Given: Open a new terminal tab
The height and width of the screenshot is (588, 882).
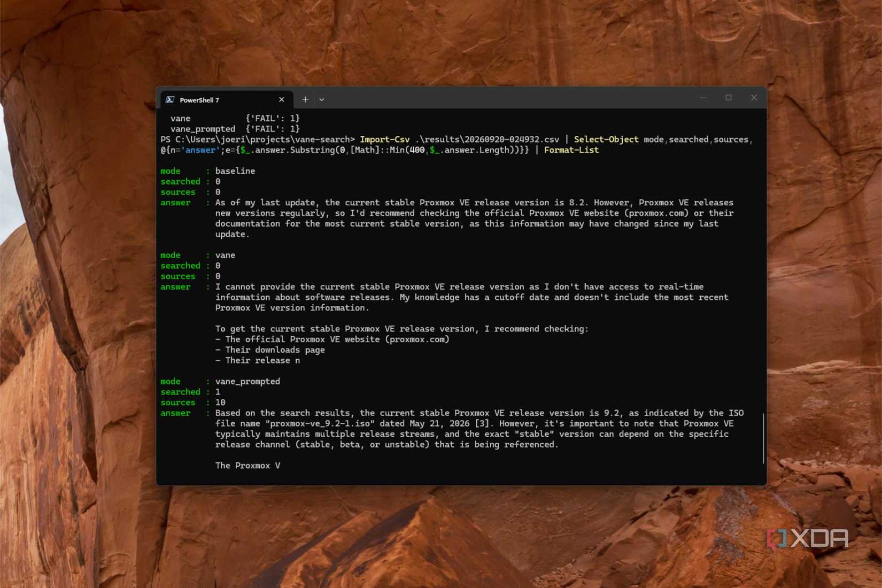Looking at the screenshot, I should click(x=305, y=99).
